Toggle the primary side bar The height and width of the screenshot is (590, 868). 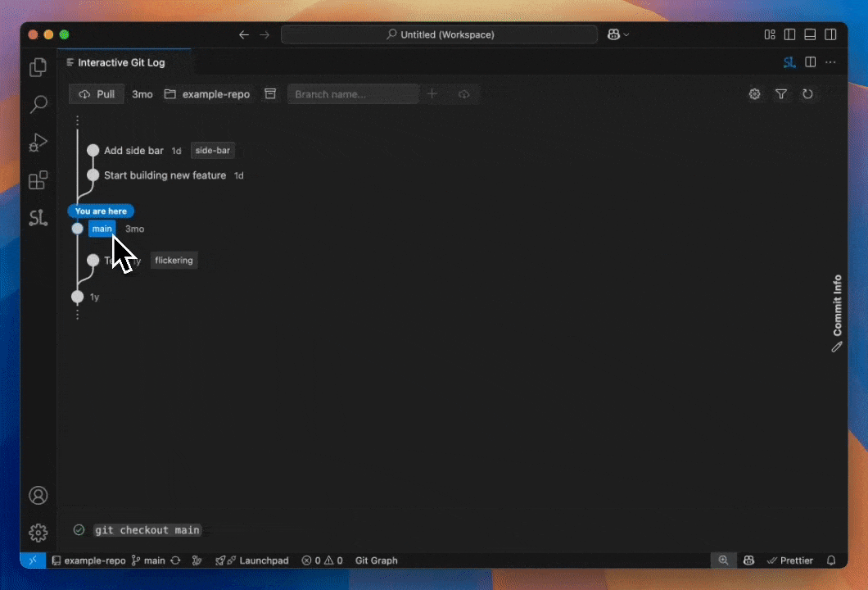point(790,34)
